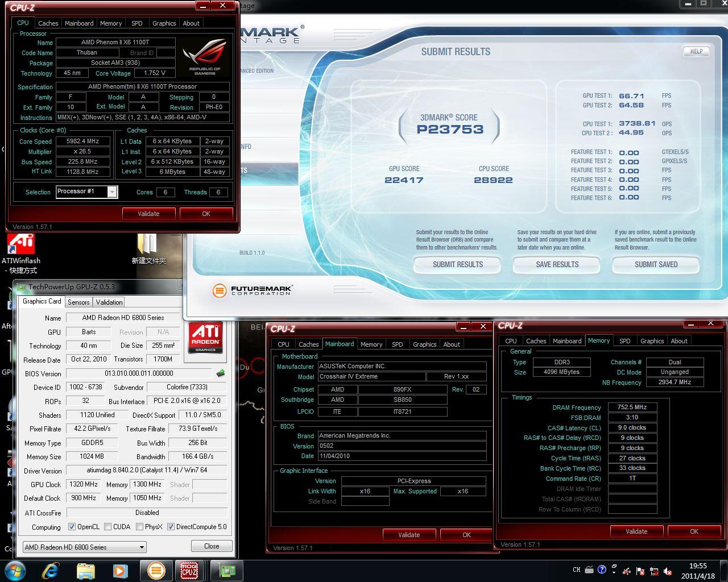The width and height of the screenshot is (728, 582).
Task: Select the Graphics Card tab in GPU-Z
Action: (x=42, y=301)
